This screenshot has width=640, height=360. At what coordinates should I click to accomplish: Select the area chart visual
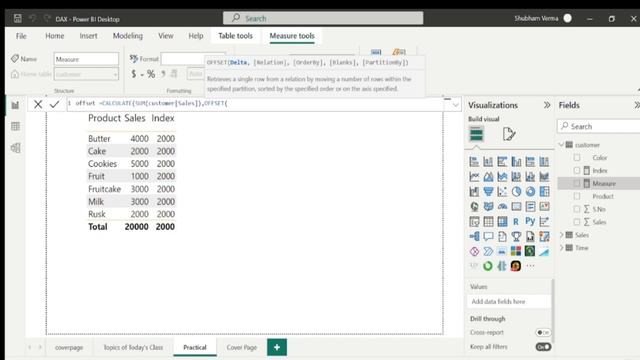(488, 177)
